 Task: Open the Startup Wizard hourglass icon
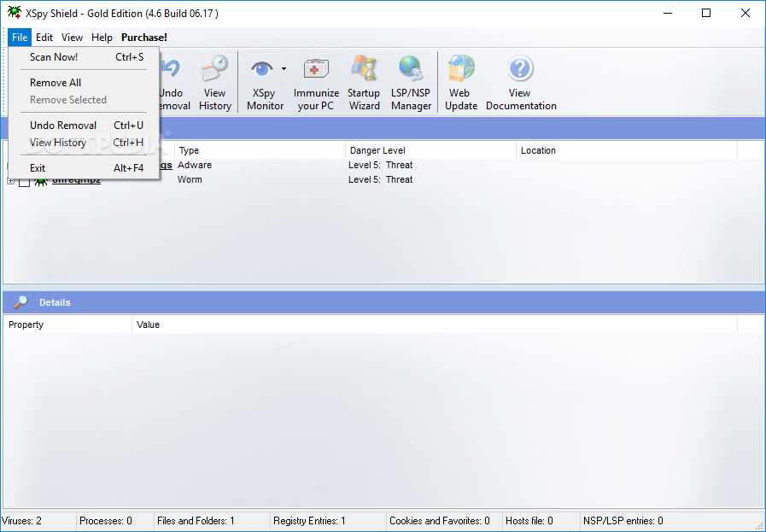click(364, 68)
